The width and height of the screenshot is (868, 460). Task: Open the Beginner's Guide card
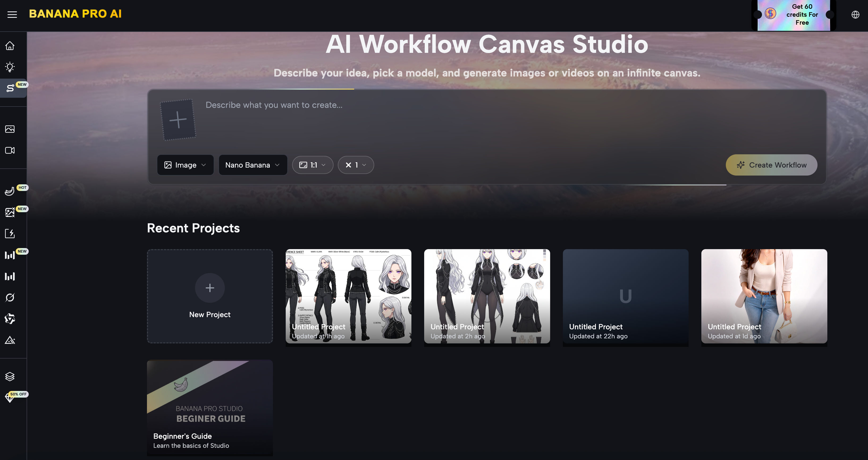pyautogui.click(x=210, y=407)
